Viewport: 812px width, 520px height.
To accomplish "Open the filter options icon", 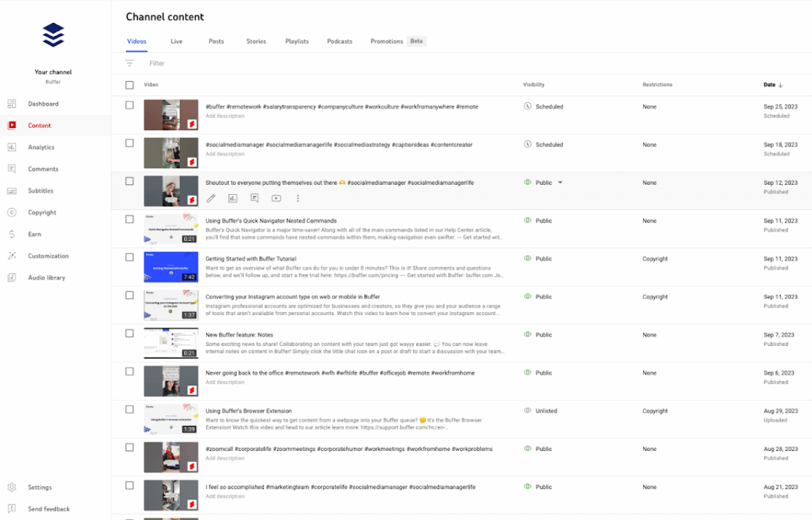I will pos(129,62).
